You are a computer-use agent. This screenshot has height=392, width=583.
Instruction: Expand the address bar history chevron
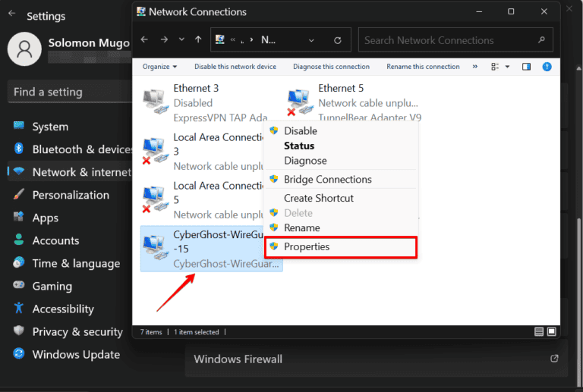pyautogui.click(x=312, y=39)
